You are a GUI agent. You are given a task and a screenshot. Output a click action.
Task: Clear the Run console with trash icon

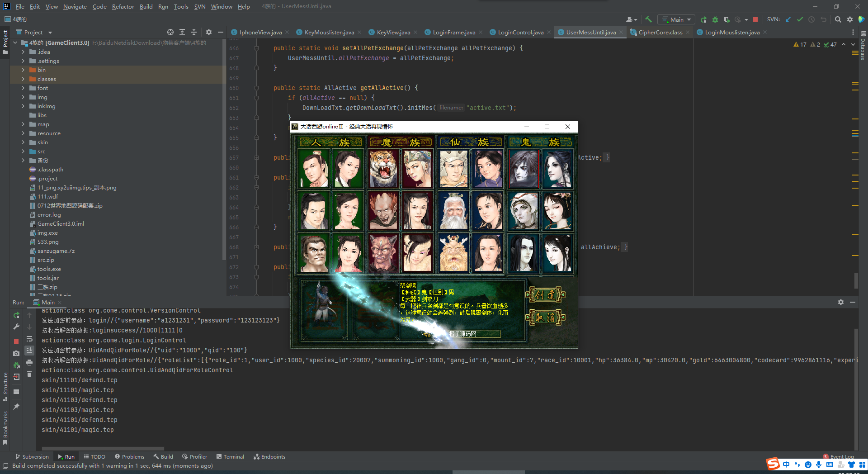pyautogui.click(x=29, y=374)
